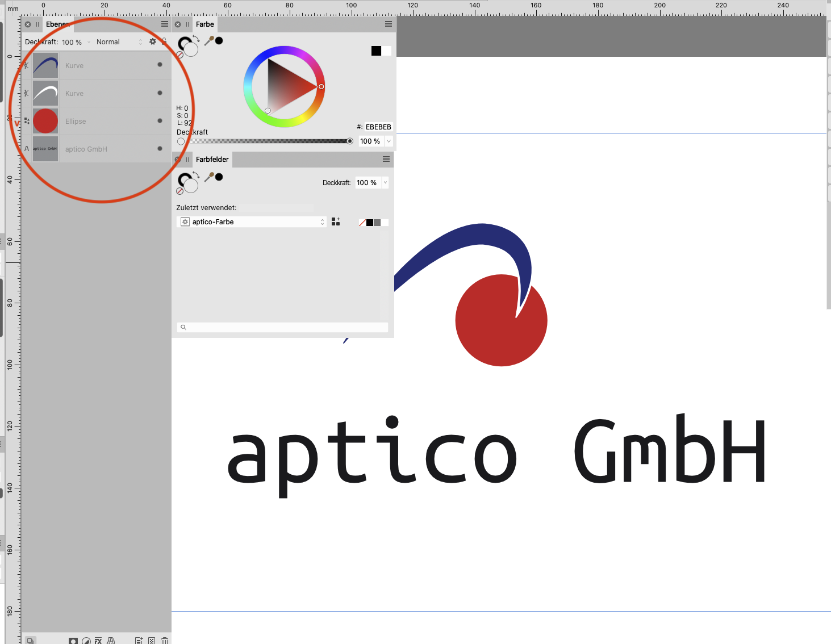Image resolution: width=831 pixels, height=644 pixels.
Task: Choose the black swatch in Farbfelder presets
Action: [x=370, y=223]
